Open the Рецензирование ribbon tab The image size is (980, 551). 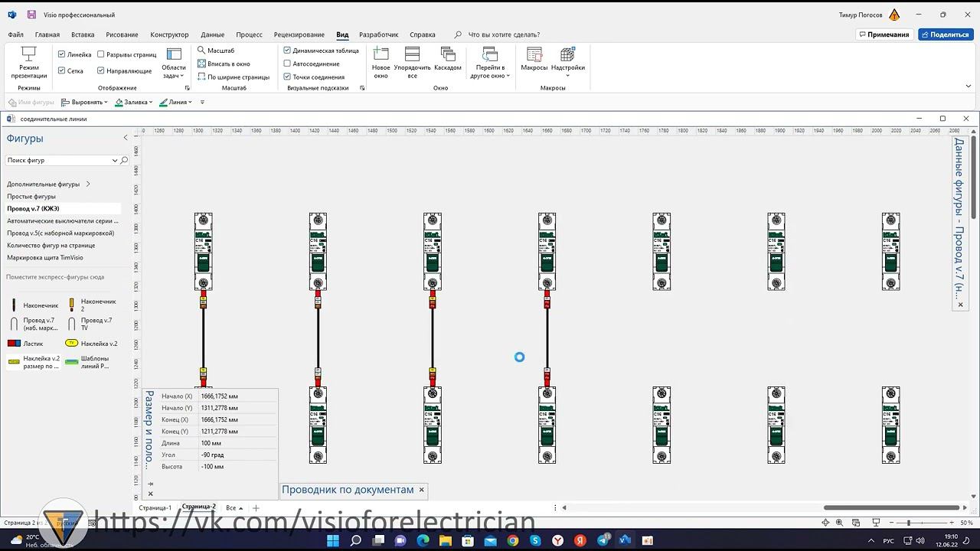tap(299, 34)
